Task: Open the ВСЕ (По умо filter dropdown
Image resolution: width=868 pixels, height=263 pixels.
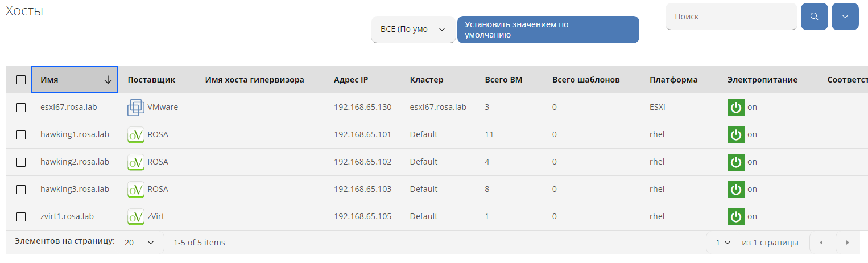Action: tap(413, 30)
